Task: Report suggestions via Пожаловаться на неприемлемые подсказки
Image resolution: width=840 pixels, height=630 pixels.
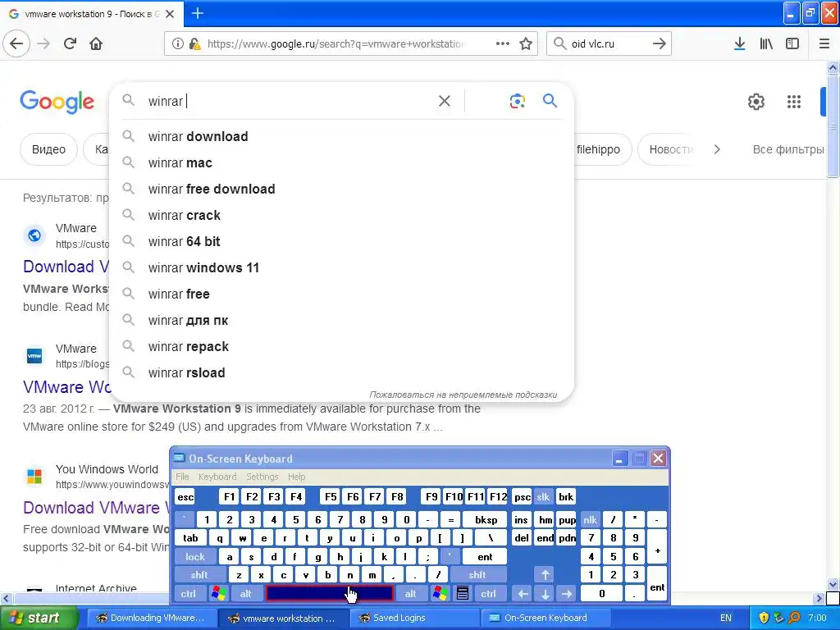Action: coord(463,395)
